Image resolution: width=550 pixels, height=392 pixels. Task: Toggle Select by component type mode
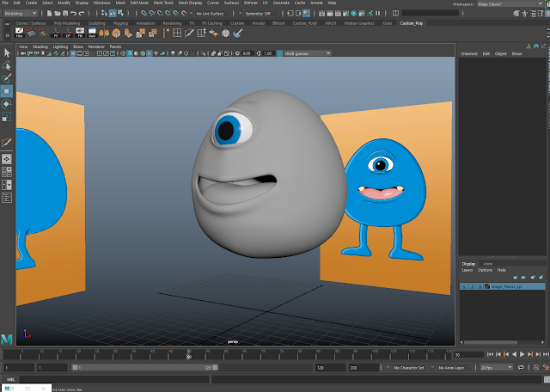120,14
